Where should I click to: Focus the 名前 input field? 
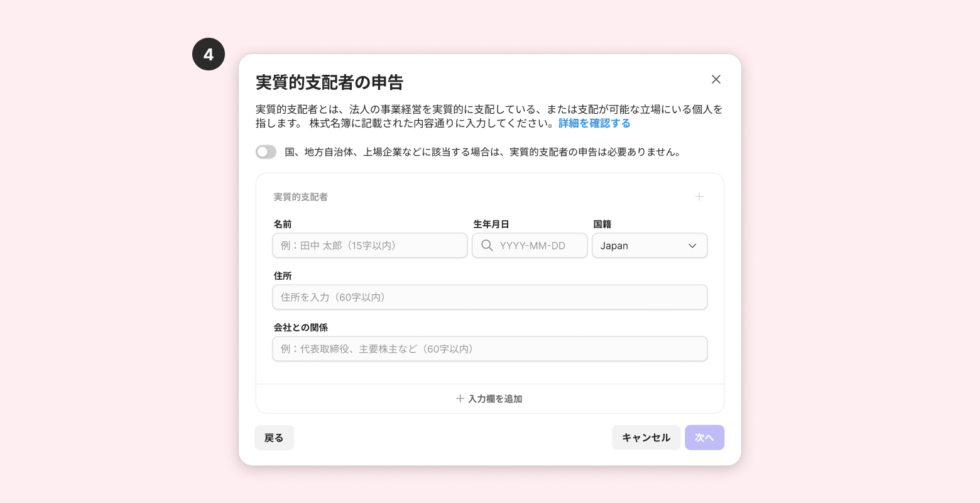click(x=370, y=245)
